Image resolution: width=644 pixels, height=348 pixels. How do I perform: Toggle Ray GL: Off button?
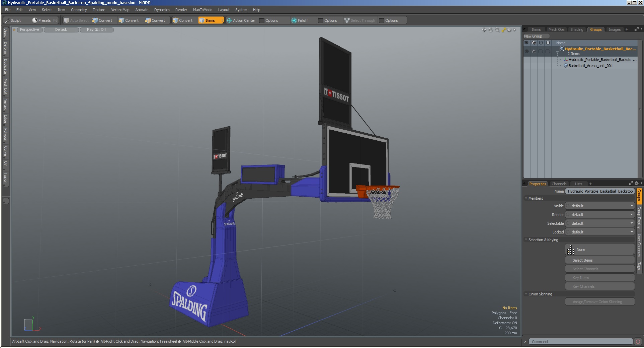click(x=97, y=30)
